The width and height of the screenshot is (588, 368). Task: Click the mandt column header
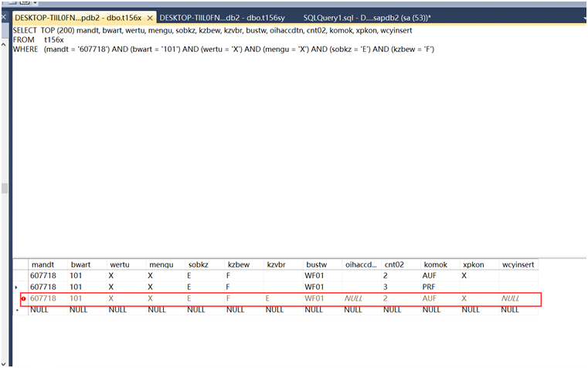click(x=48, y=264)
